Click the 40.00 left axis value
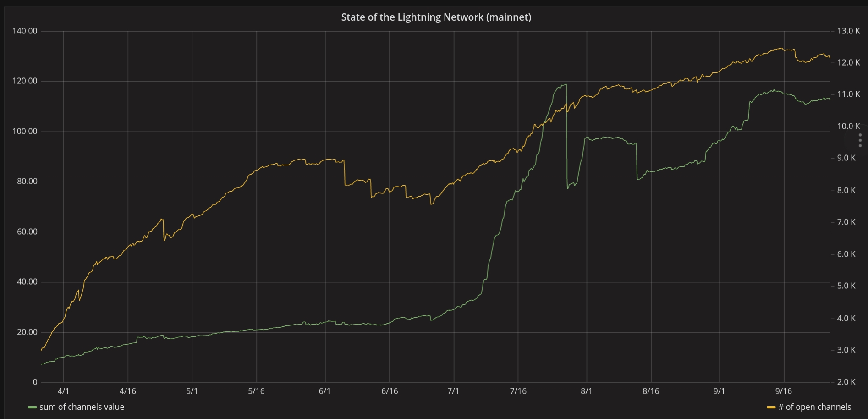The height and width of the screenshot is (419, 868). coord(27,282)
